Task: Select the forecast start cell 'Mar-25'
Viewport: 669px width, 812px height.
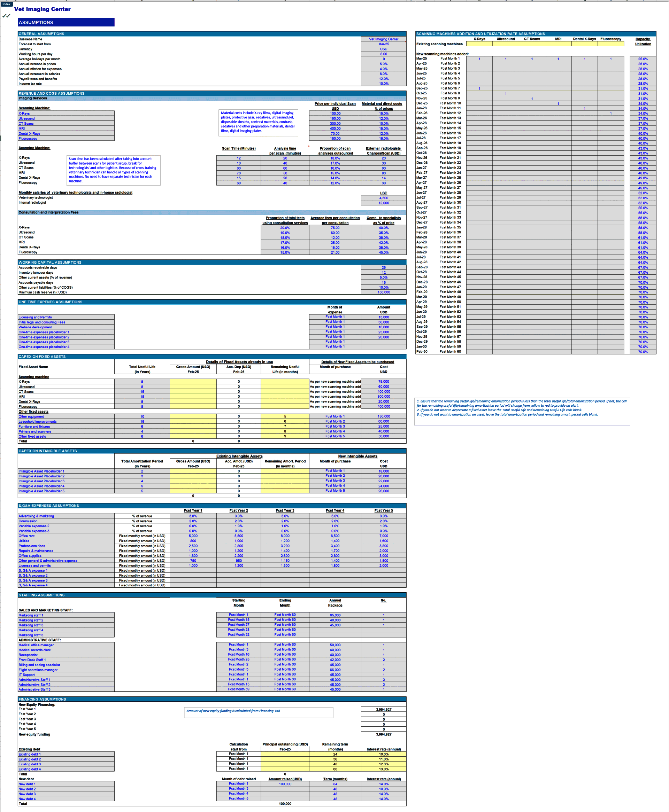Action: click(x=383, y=44)
